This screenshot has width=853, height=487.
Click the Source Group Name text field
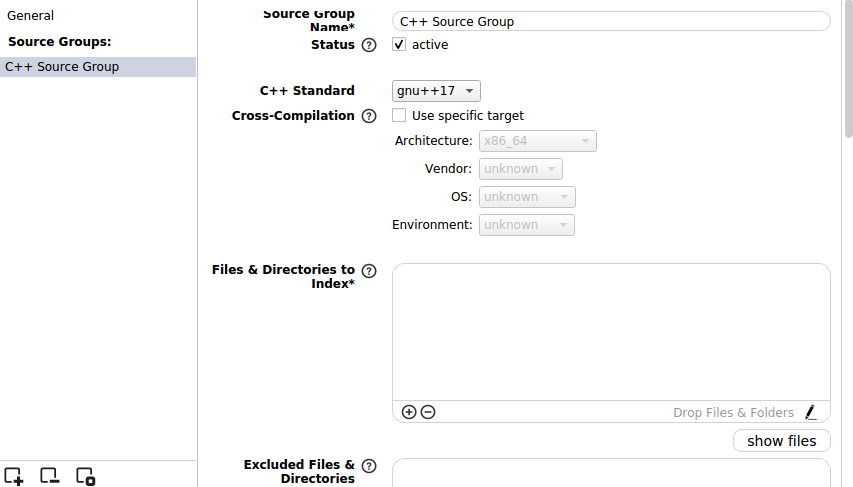(611, 21)
